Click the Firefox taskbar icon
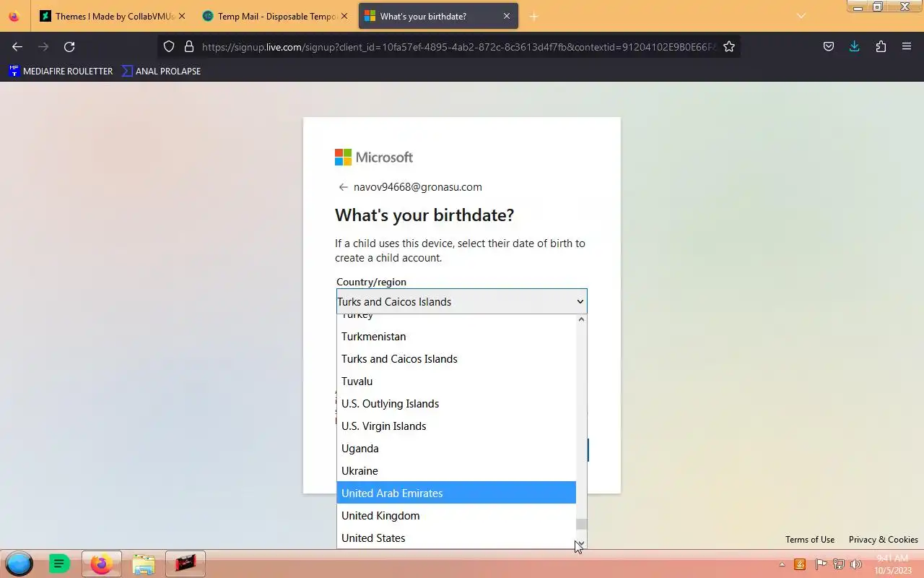 pos(102,564)
